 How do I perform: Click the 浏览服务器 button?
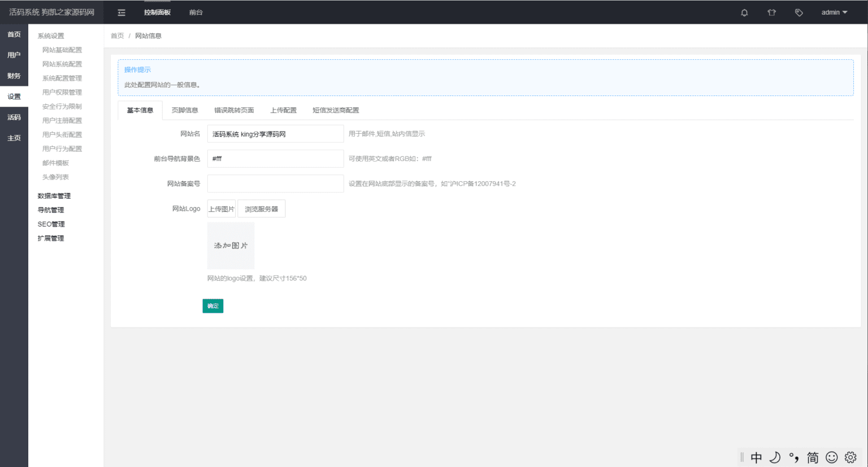[261, 209]
